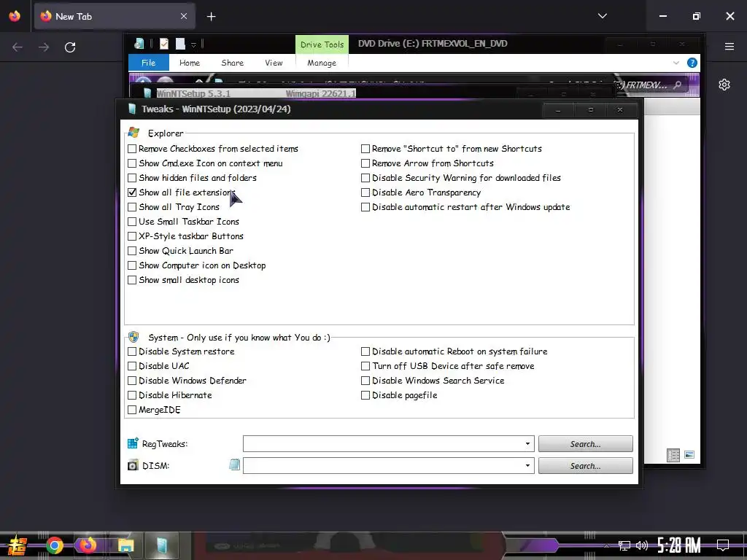Open Firefox from the taskbar

tap(88, 545)
